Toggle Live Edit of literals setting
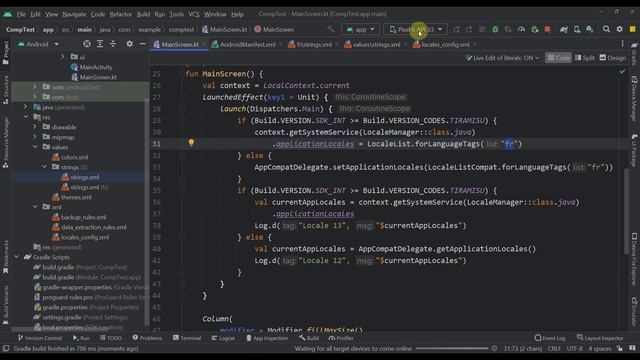640x360 pixels. (502, 58)
